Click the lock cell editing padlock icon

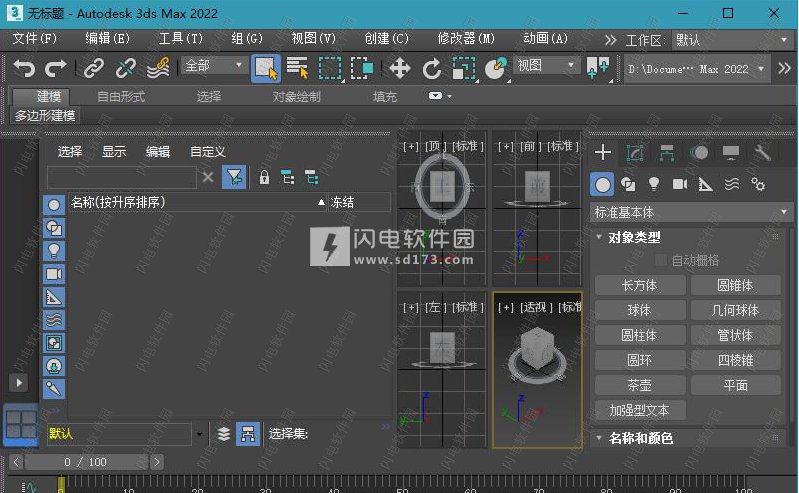(264, 177)
